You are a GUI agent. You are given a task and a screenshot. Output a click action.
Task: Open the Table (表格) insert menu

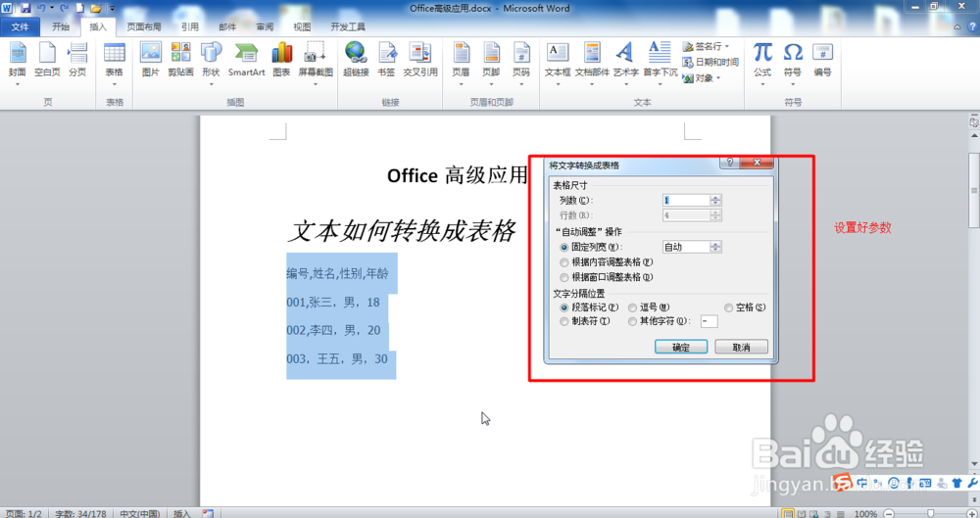115,65
